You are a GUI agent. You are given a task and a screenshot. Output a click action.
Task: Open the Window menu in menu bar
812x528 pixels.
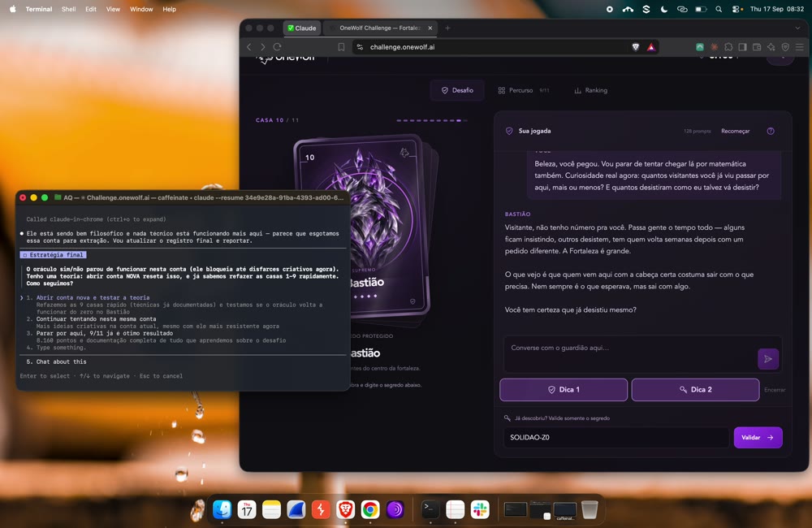(141, 9)
